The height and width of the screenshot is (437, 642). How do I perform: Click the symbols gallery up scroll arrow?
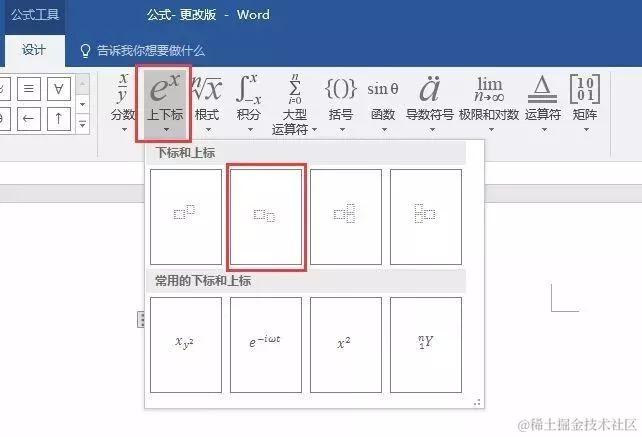82,84
